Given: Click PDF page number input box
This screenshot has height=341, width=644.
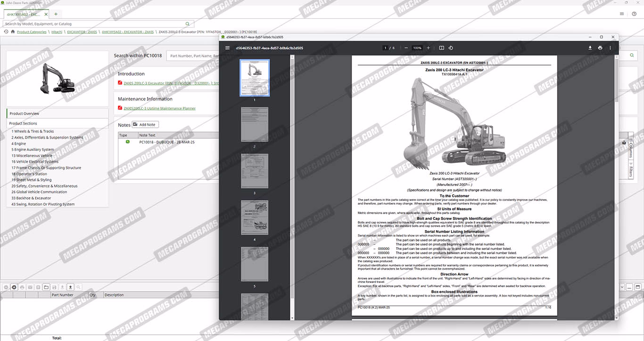Looking at the screenshot, I should click(385, 48).
